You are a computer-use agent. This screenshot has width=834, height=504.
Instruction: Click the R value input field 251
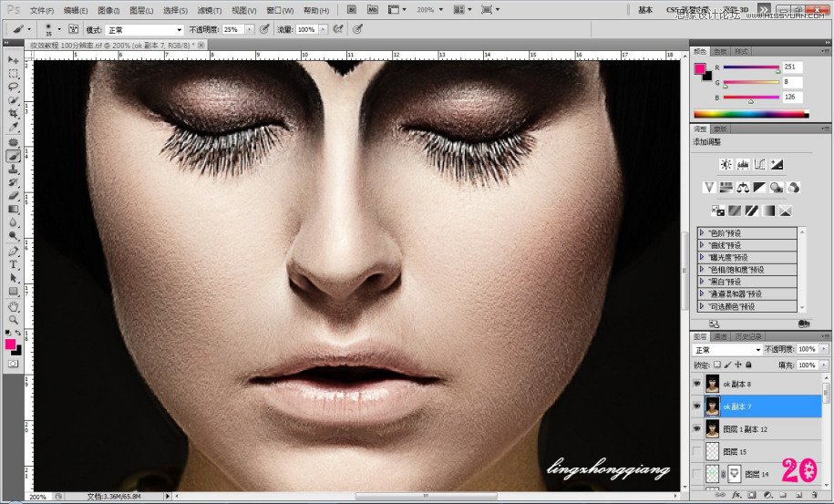[x=792, y=67]
